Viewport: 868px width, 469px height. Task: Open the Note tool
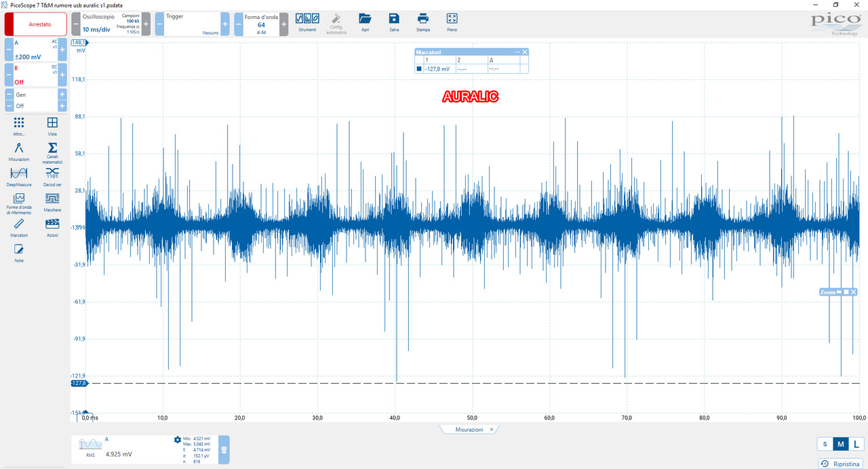(19, 253)
